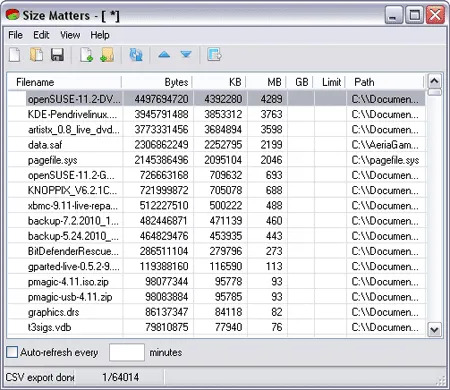Click the Move up arrow icon

point(164,54)
